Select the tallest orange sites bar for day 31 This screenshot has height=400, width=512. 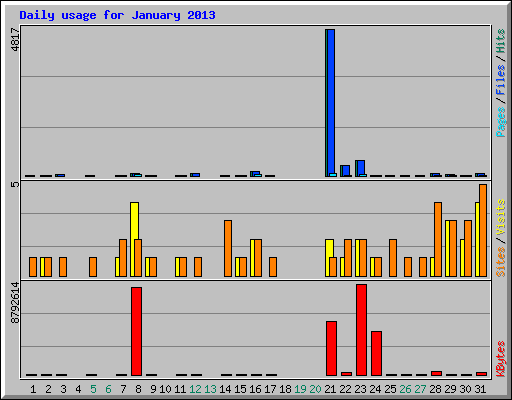pos(483,230)
